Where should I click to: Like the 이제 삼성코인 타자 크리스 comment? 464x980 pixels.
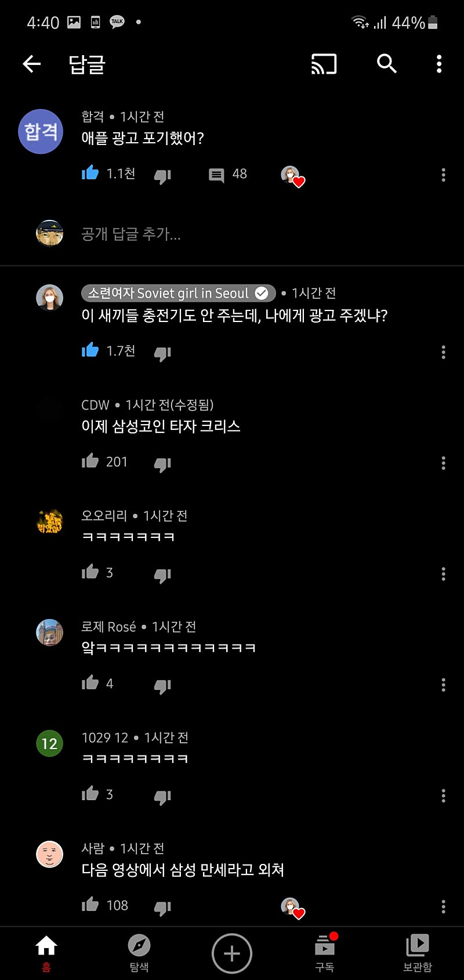(90, 461)
